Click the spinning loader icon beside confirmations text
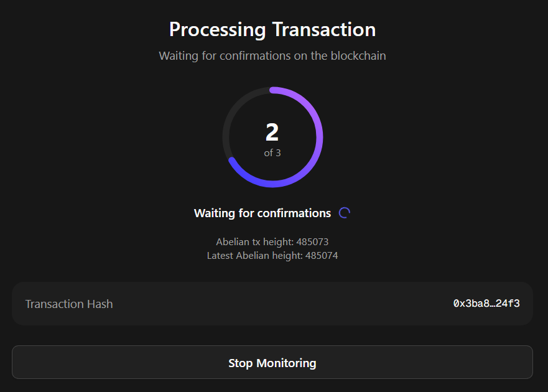This screenshot has height=392, width=548. click(344, 213)
